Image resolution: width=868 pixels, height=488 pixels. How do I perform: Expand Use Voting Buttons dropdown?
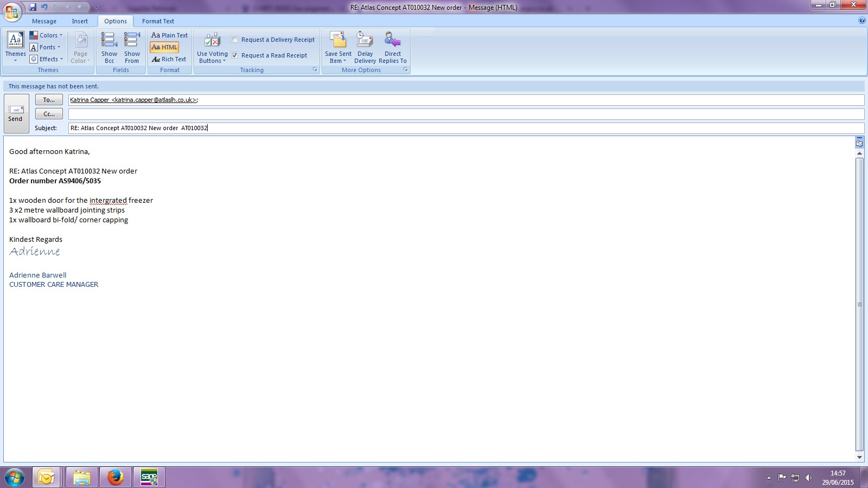click(212, 48)
